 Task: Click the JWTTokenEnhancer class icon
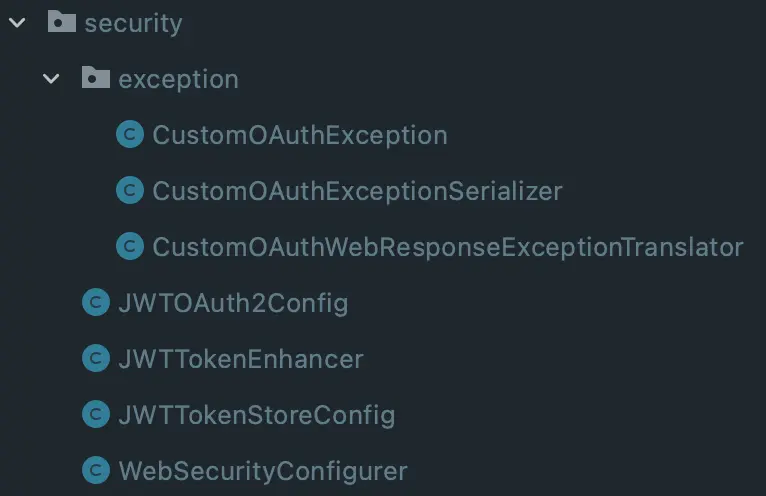coord(96,358)
